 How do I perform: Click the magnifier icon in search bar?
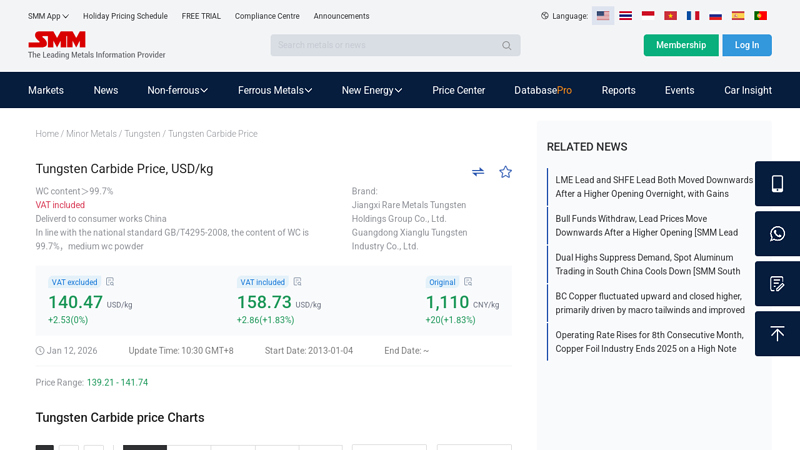pos(507,46)
